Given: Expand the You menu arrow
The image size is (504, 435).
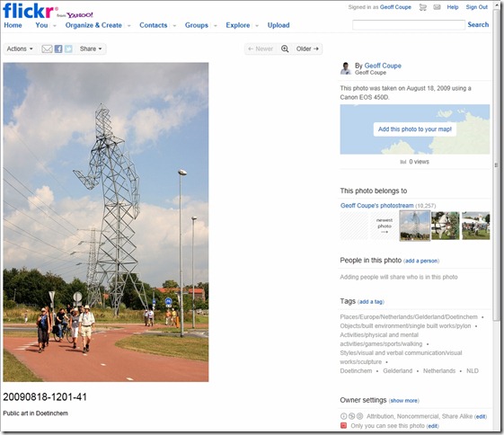Looking at the screenshot, I should click(55, 26).
